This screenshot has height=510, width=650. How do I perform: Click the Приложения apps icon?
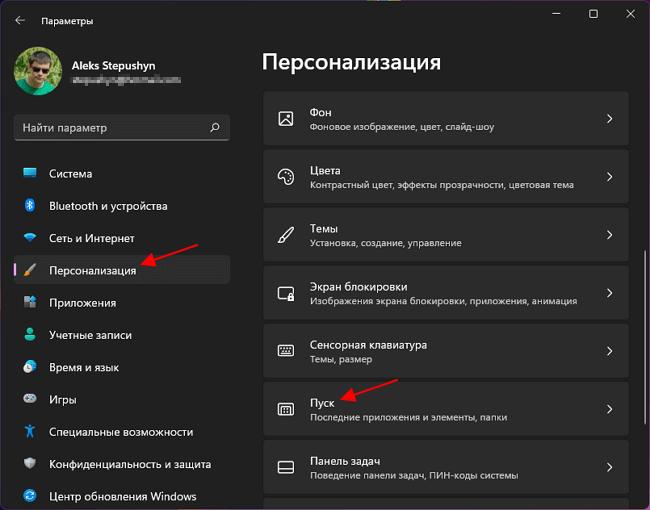click(x=30, y=302)
